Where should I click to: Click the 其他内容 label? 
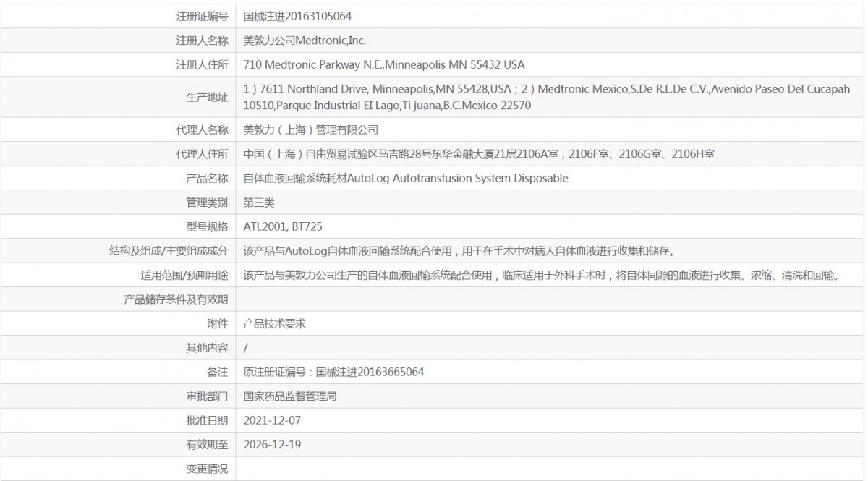pos(207,348)
